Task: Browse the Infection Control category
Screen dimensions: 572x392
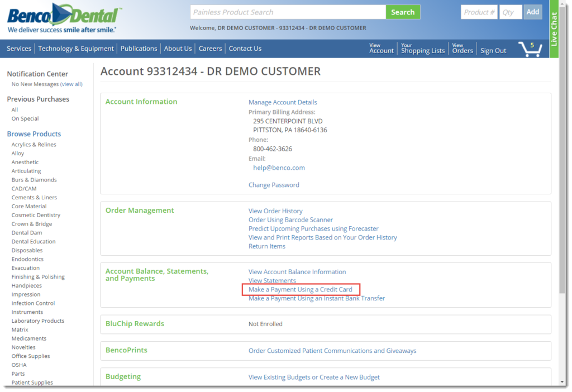Action: point(33,303)
